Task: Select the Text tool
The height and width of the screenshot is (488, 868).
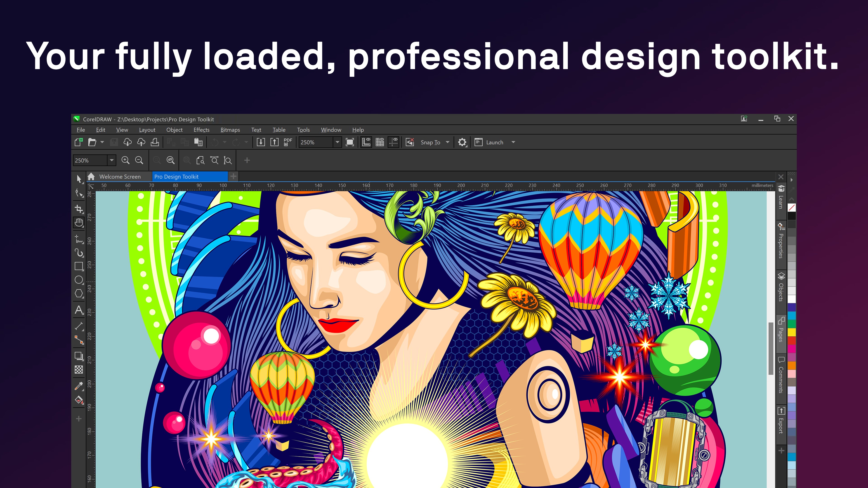Action: (x=79, y=310)
